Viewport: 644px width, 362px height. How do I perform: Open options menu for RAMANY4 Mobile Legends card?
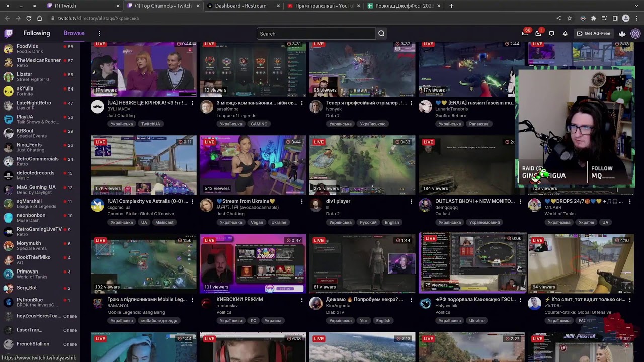click(x=192, y=300)
